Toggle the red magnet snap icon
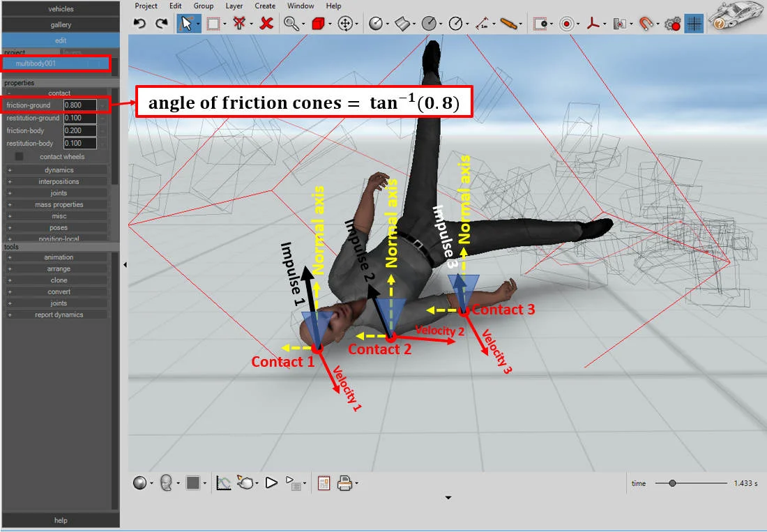The image size is (767, 532). 646,24
